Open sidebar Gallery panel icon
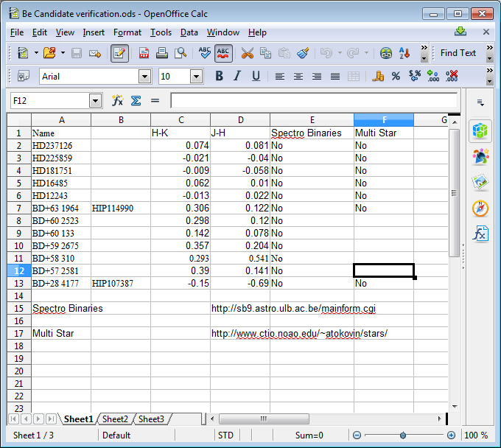 point(480,183)
